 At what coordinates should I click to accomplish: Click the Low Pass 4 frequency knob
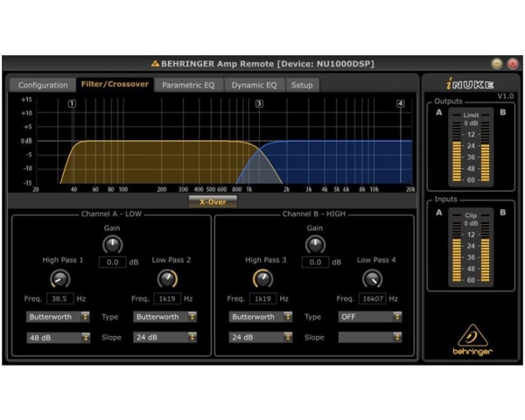click(373, 279)
